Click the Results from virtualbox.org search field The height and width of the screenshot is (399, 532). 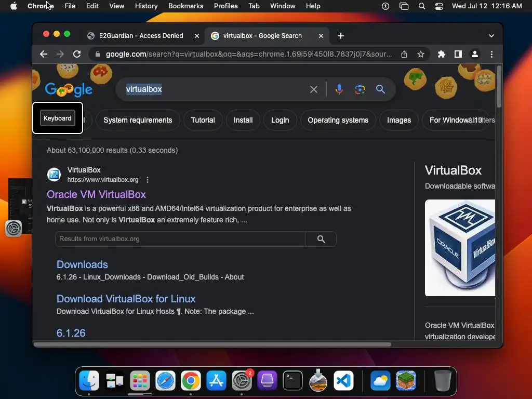click(x=180, y=239)
